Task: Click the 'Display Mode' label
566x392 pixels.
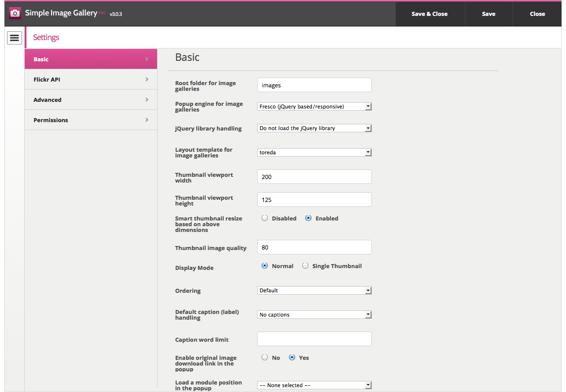Action: click(194, 268)
